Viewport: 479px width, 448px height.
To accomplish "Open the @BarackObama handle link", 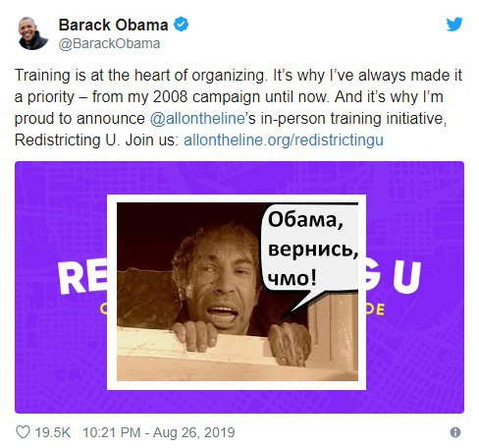I will coord(109,43).
